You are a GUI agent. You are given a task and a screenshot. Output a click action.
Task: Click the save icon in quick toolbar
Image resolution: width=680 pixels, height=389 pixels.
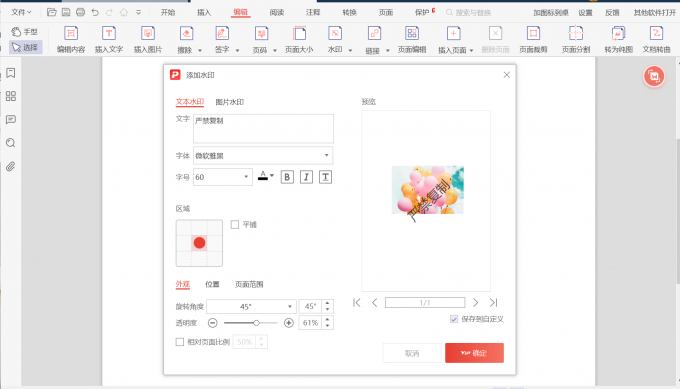pyautogui.click(x=66, y=12)
